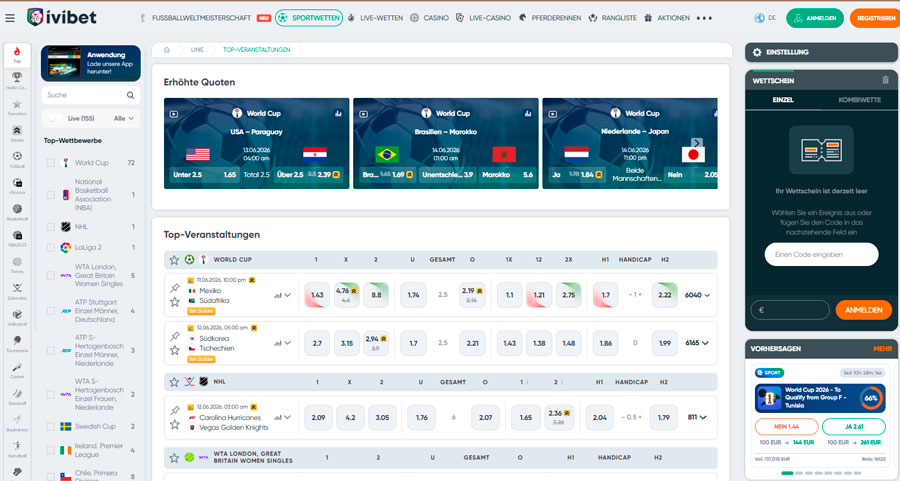
Task: Open statistics icon for Mexiko match
Action: tap(278, 296)
